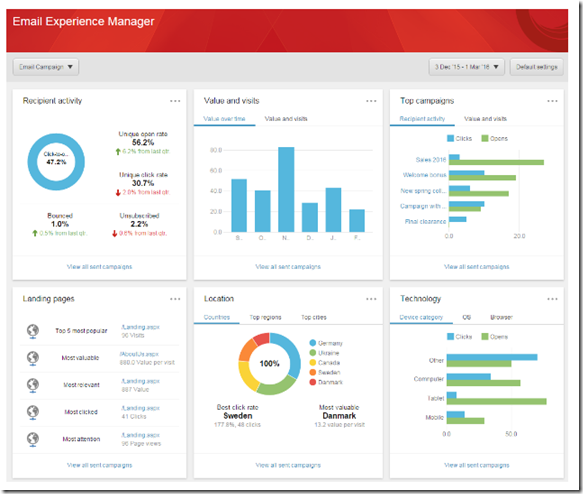Open the landing page link for Top 5 most popular

141,327
